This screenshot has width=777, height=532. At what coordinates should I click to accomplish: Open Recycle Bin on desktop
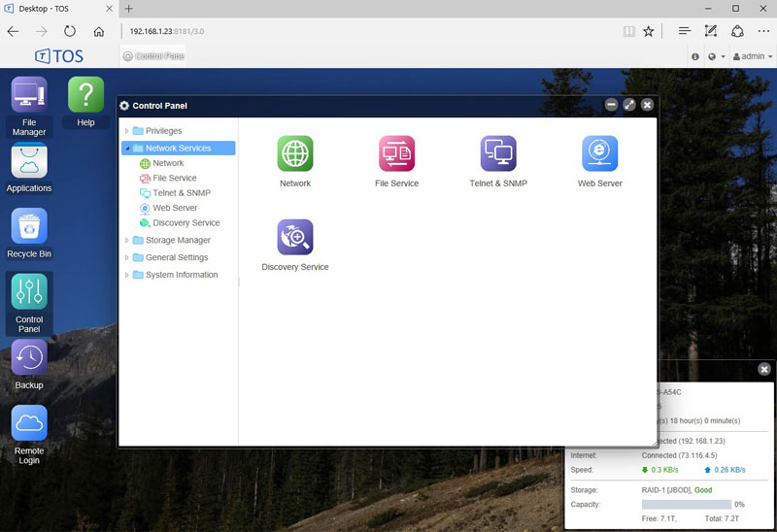29,227
